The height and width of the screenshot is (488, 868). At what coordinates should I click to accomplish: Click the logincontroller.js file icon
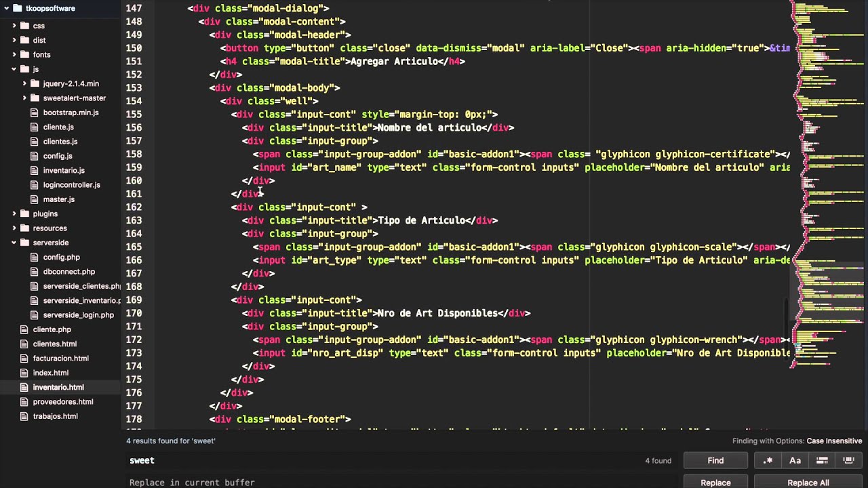35,184
